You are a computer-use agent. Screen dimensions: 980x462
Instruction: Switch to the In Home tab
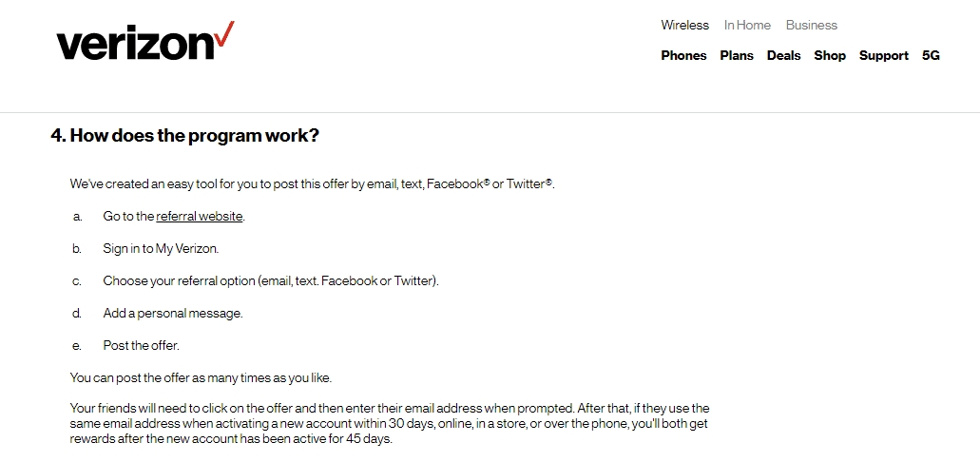pyautogui.click(x=747, y=26)
